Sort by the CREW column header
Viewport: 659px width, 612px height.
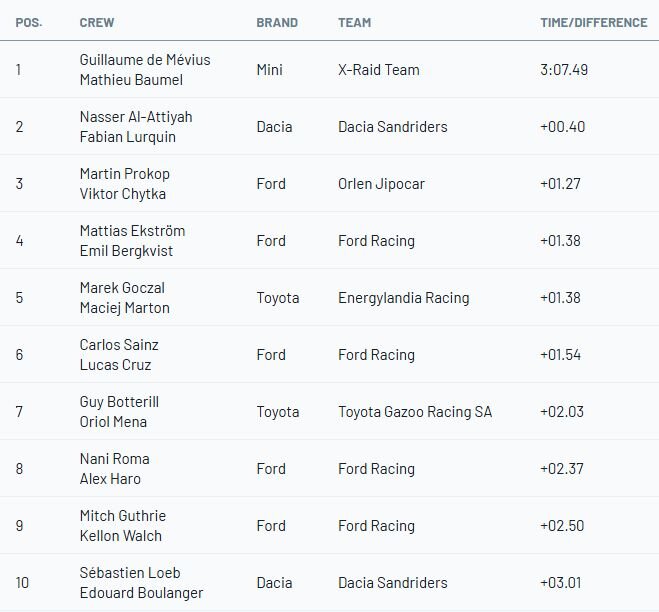(x=96, y=22)
